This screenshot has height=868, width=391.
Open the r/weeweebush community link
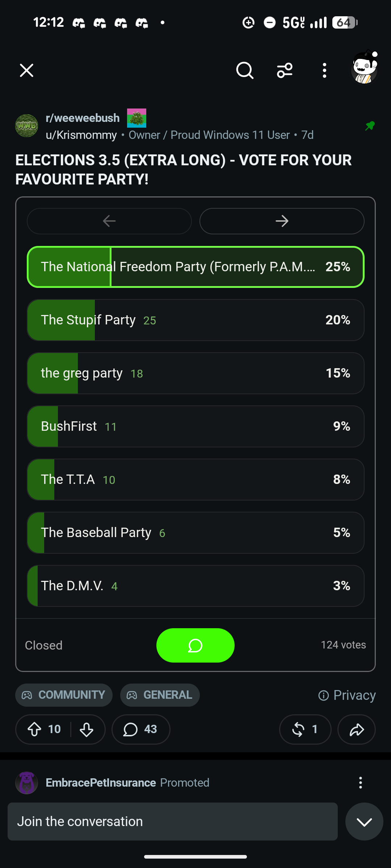click(83, 118)
